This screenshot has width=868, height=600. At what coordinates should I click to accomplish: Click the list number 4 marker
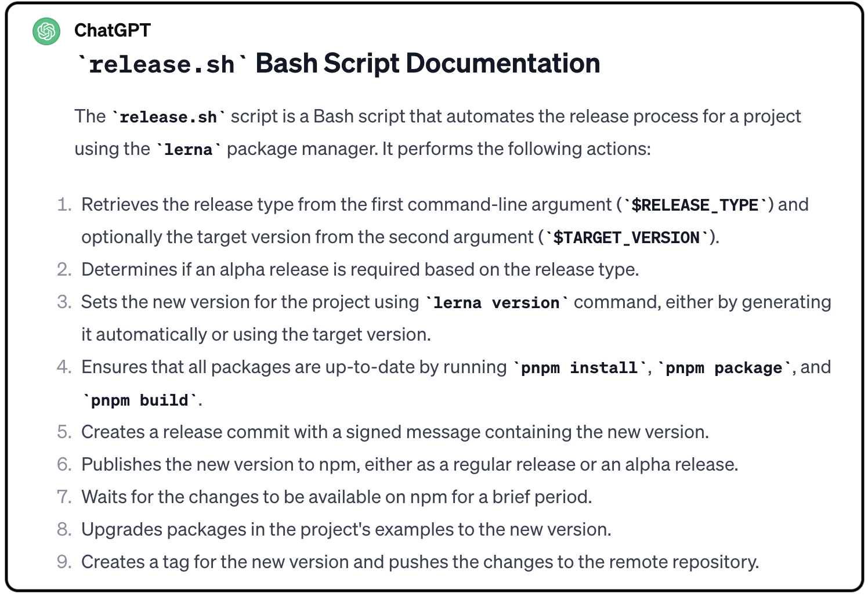click(64, 367)
